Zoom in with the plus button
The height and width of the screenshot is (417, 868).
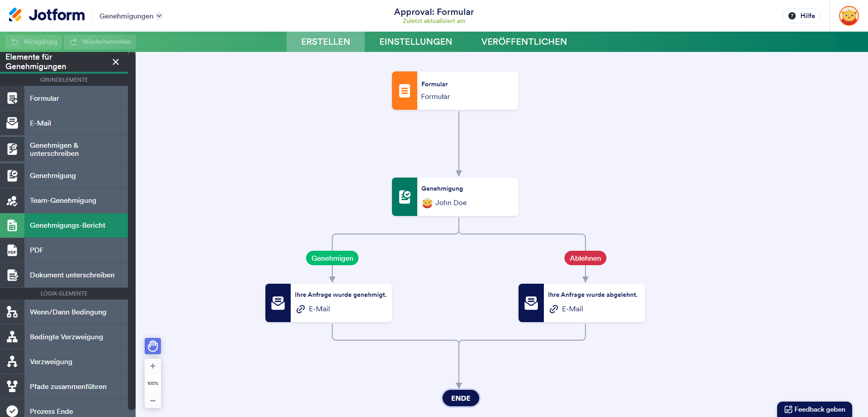pos(153,366)
